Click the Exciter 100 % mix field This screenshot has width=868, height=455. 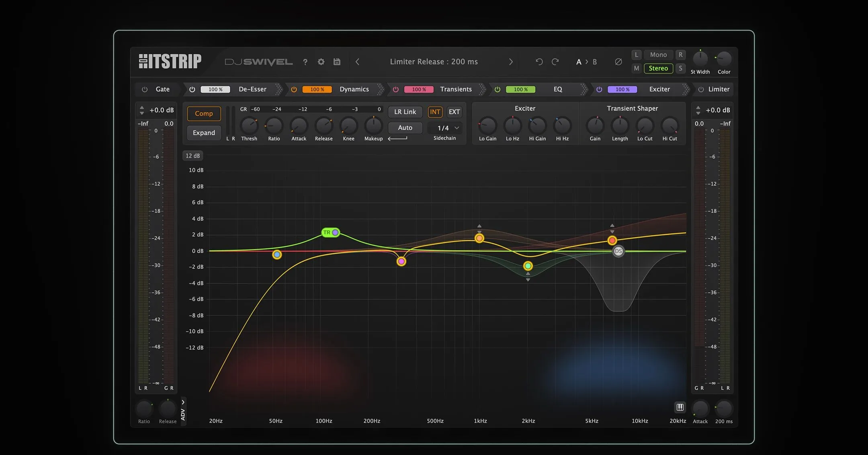click(622, 89)
